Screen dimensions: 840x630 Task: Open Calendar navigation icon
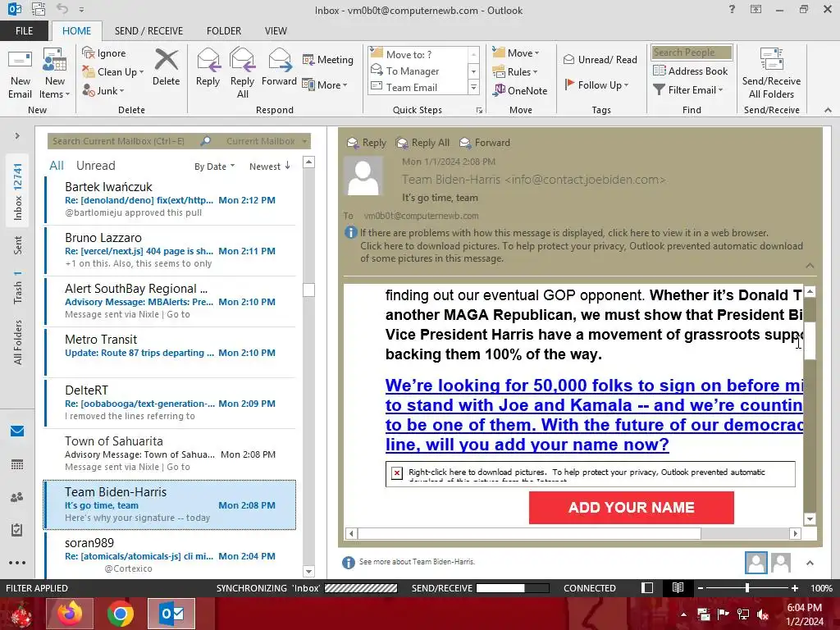coord(17,464)
